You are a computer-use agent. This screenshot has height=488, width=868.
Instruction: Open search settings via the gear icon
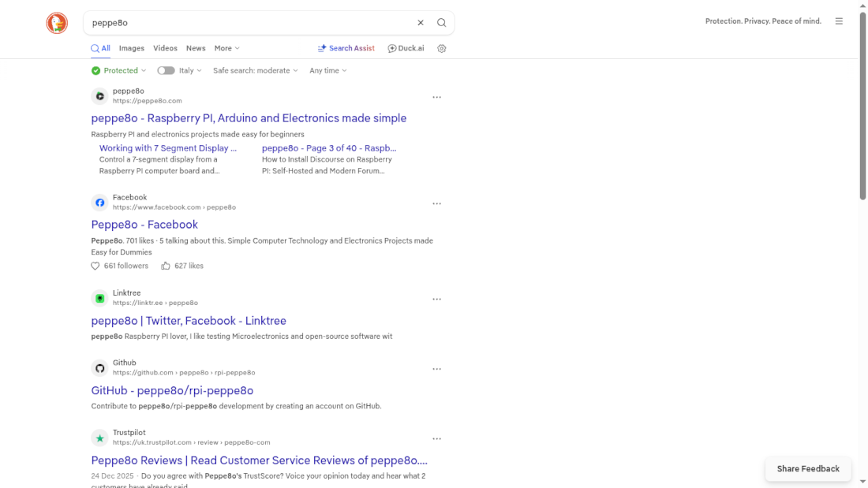click(x=441, y=48)
